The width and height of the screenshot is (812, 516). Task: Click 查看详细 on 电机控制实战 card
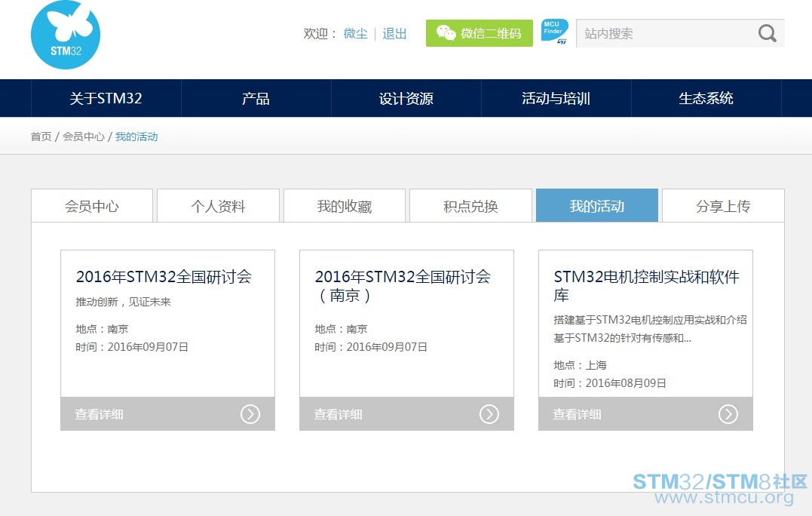click(x=577, y=414)
